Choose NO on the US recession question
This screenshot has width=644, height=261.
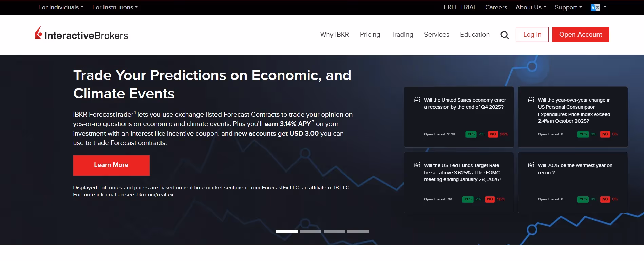point(493,134)
